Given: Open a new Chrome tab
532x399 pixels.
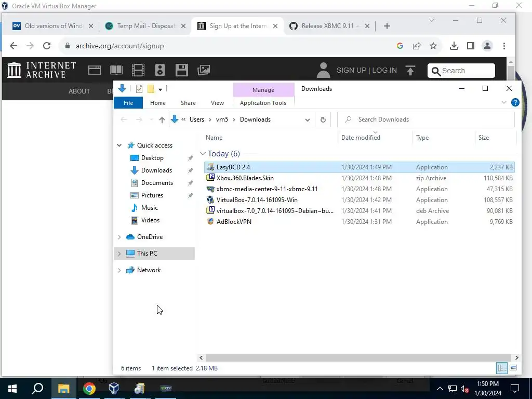Looking at the screenshot, I should click(x=387, y=26).
